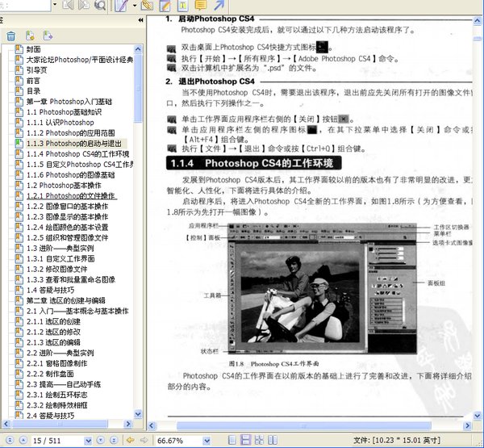Open the pen tool options dropdown arrow
This screenshot has width=484, height=448.
(133, 6)
